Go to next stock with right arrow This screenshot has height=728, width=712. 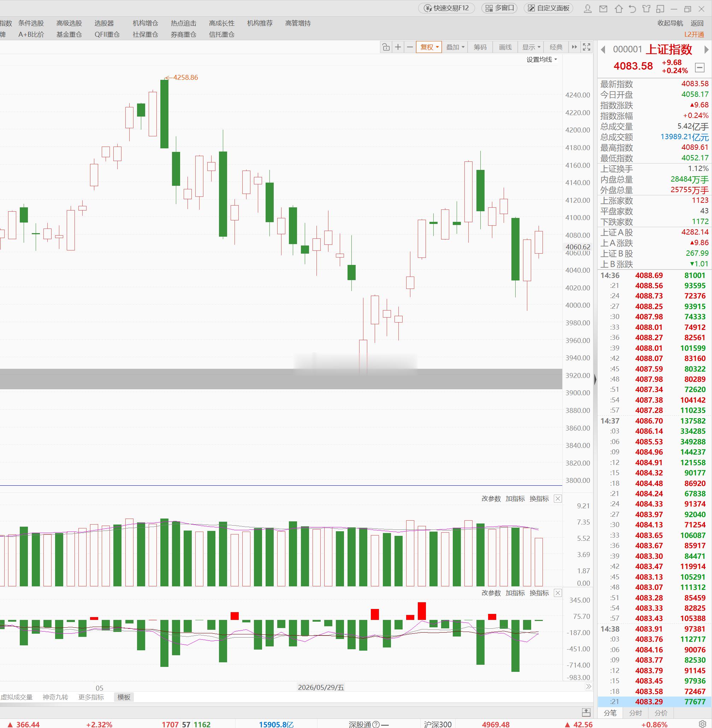pyautogui.click(x=706, y=49)
